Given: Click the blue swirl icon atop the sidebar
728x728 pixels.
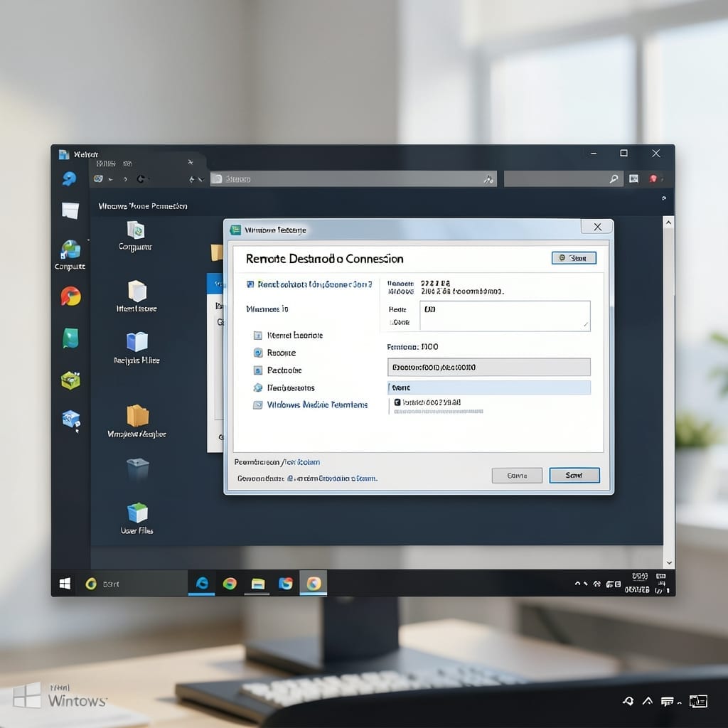Looking at the screenshot, I should pyautogui.click(x=70, y=178).
